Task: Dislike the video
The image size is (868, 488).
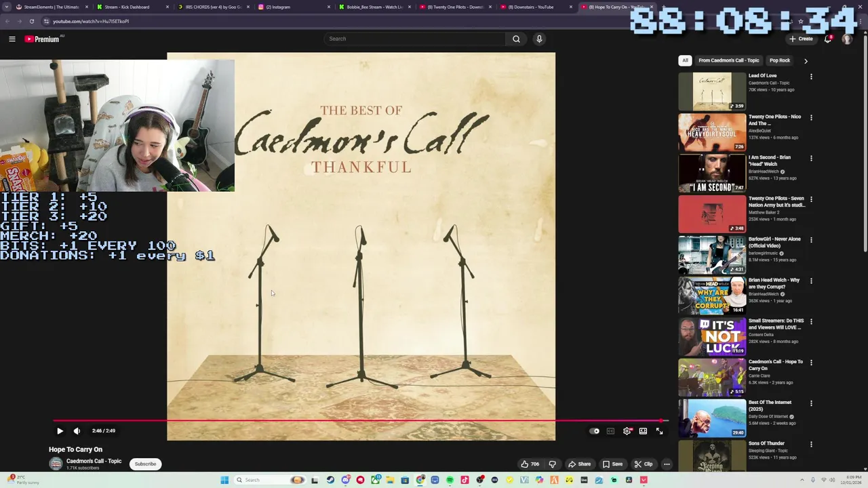Action: 552,464
